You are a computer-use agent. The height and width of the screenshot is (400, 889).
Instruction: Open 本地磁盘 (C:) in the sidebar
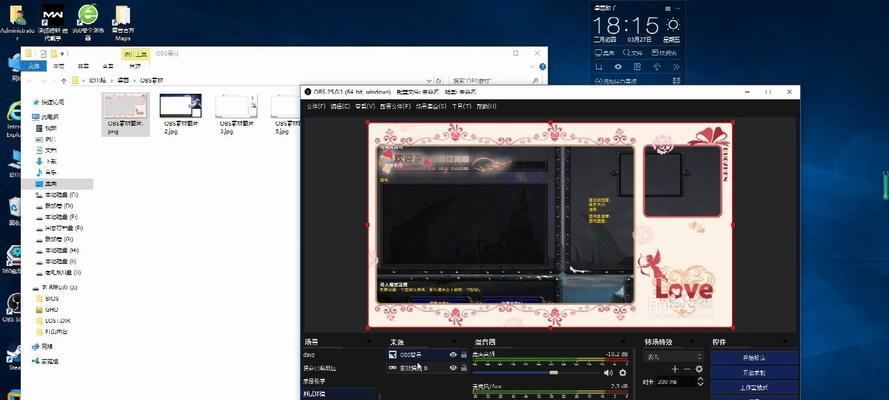57,195
